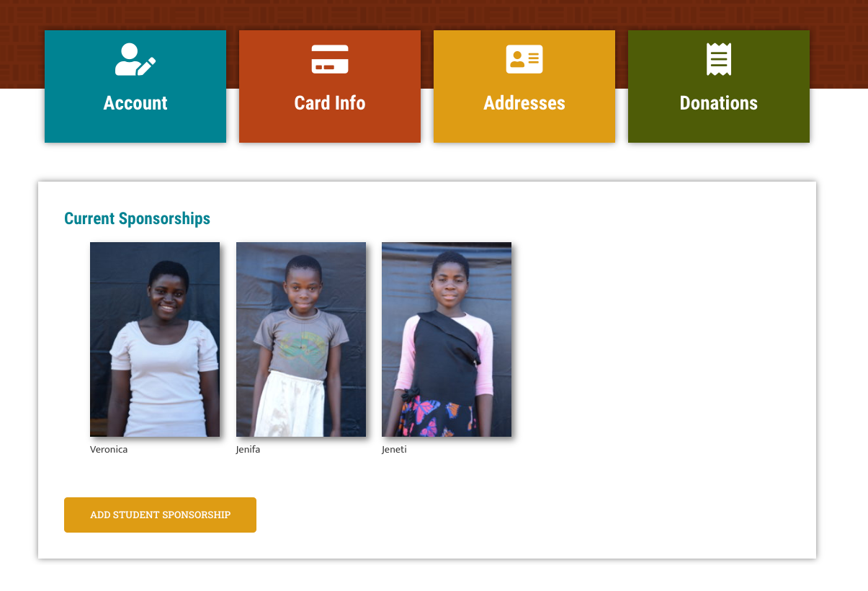
Task: Click the name Veronica under photo
Action: (x=109, y=450)
